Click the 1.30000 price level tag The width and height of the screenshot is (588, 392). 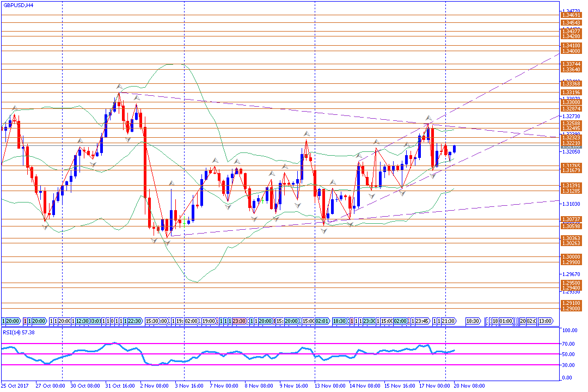pos(571,257)
